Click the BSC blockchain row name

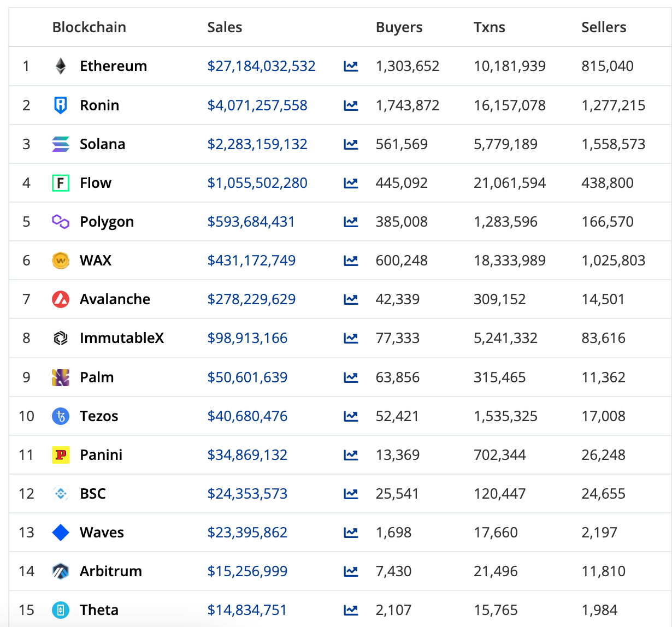click(x=93, y=494)
